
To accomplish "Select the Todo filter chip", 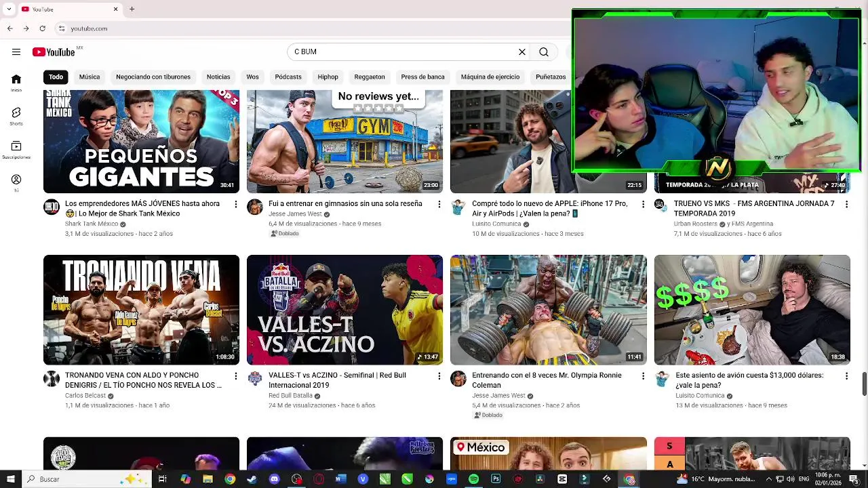I will (56, 77).
